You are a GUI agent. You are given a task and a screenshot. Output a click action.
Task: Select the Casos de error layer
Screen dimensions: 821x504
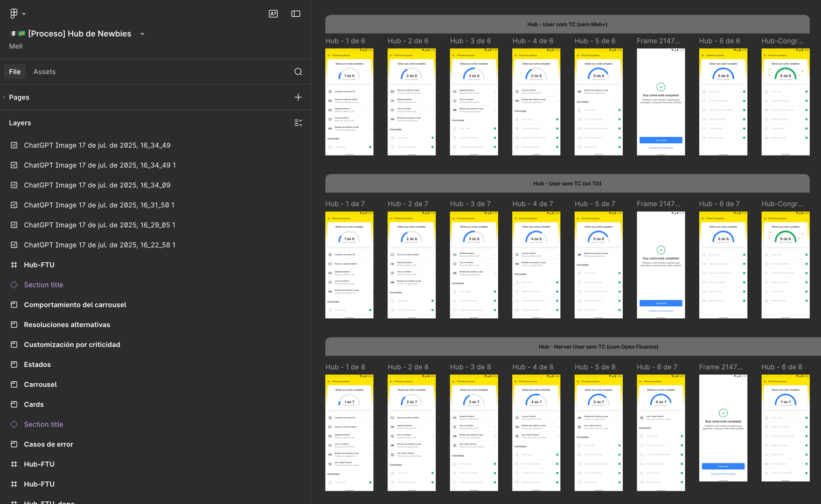point(48,444)
